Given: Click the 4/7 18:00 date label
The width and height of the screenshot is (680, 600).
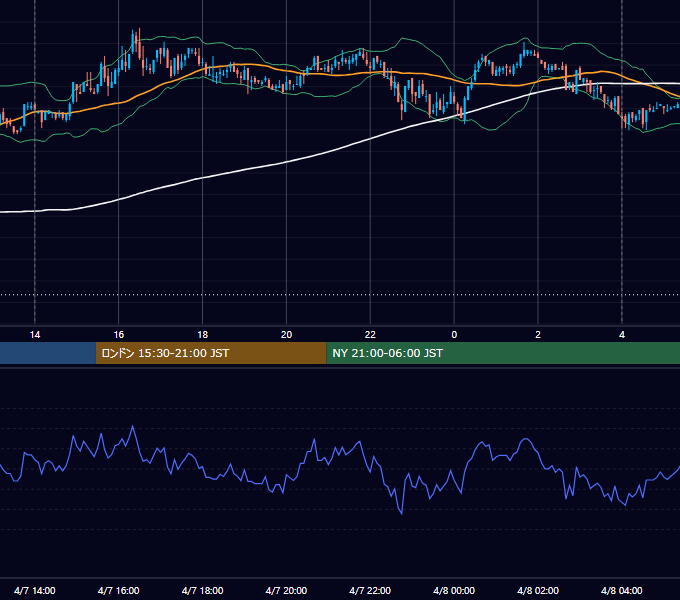Looking at the screenshot, I should pyautogui.click(x=203, y=591).
